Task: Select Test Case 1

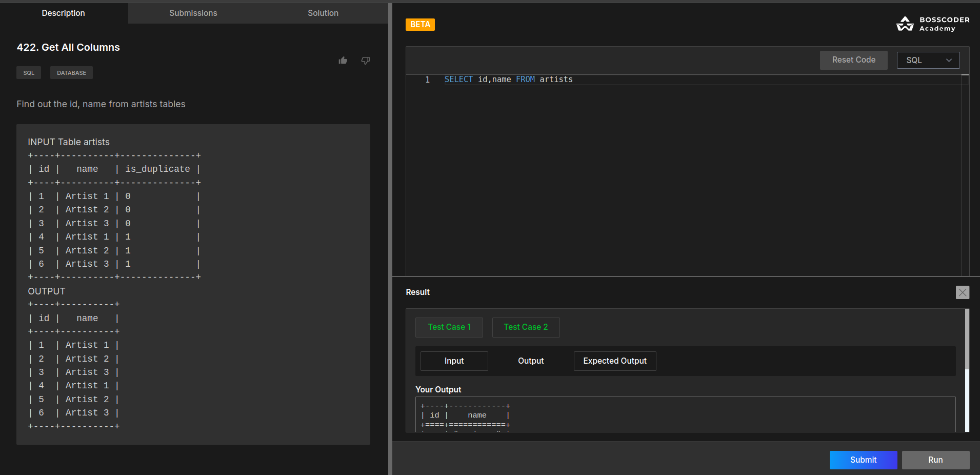Action: (449, 327)
